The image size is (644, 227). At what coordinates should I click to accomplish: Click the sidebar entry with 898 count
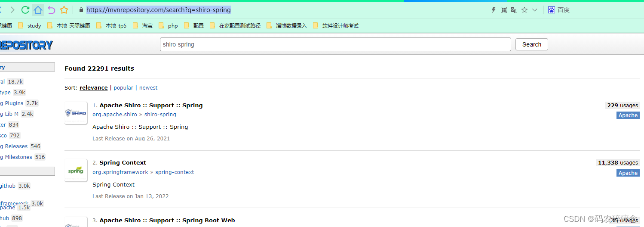pyautogui.click(x=12, y=218)
